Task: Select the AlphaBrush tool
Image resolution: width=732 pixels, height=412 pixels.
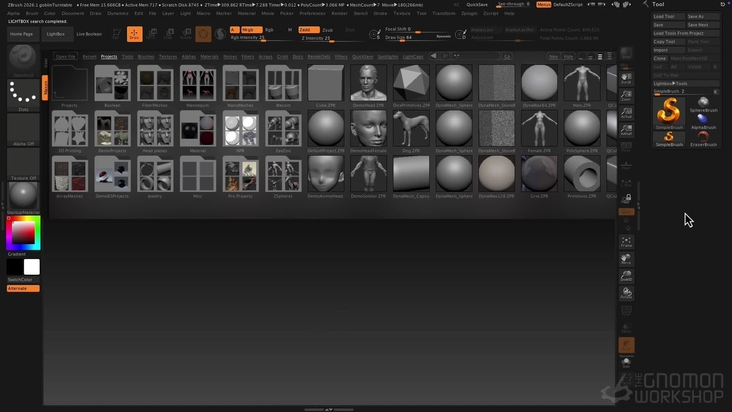Action: pyautogui.click(x=703, y=121)
